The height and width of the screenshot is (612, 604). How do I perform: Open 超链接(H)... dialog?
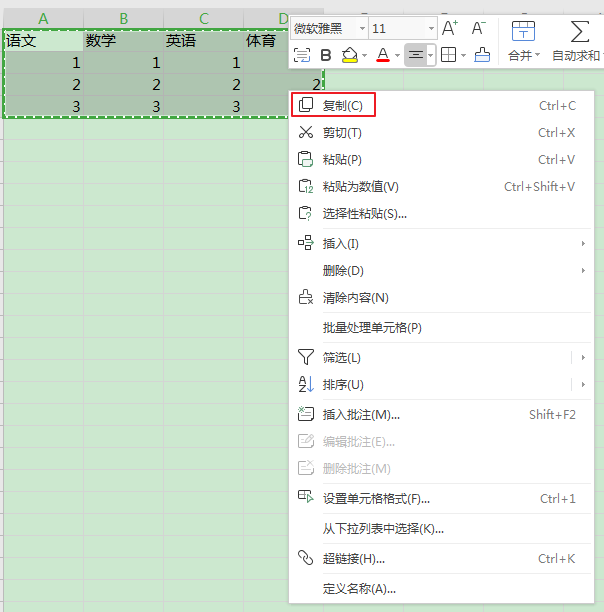pos(441,559)
